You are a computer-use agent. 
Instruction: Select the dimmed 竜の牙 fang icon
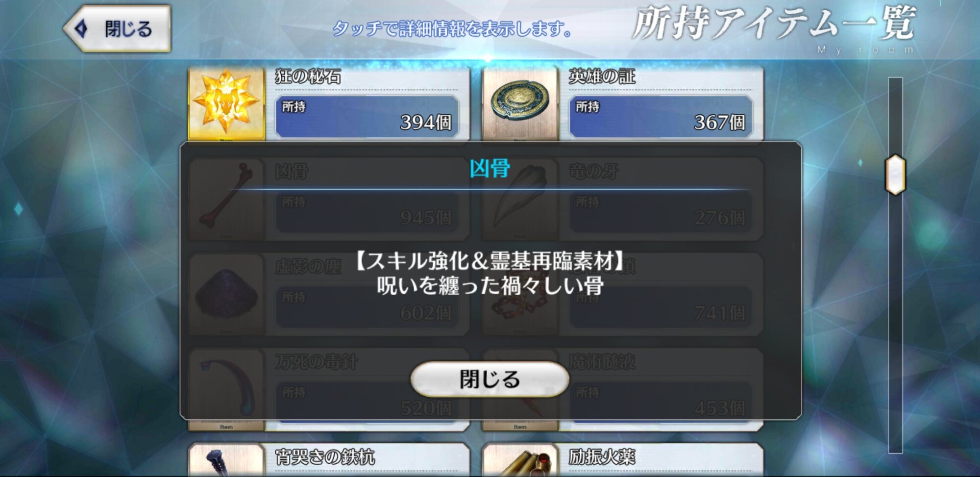520,199
